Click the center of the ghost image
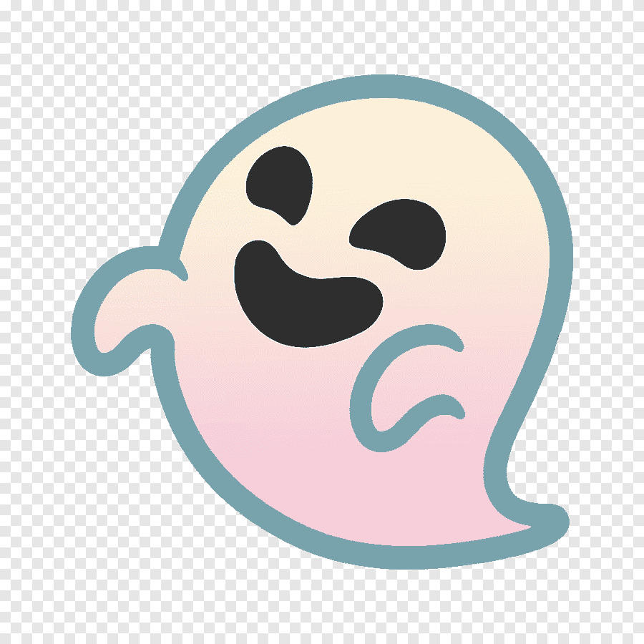 pos(322,322)
